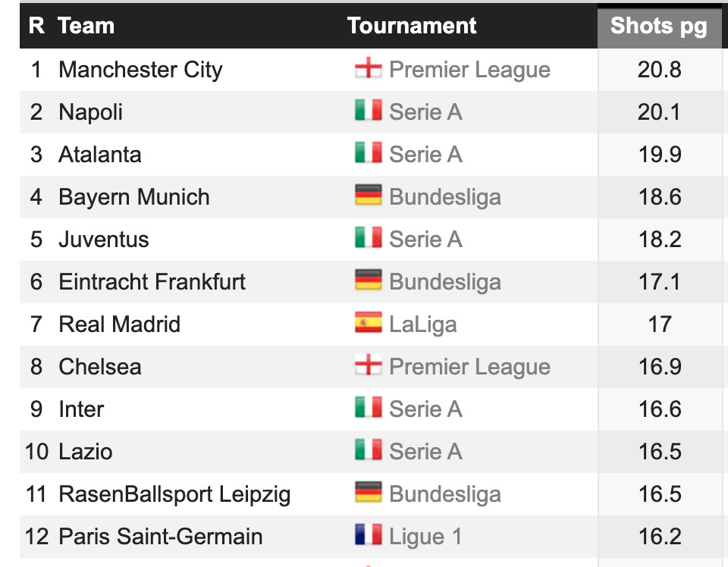
Task: Open Premier League link in Chelsea row
Action: [469, 367]
